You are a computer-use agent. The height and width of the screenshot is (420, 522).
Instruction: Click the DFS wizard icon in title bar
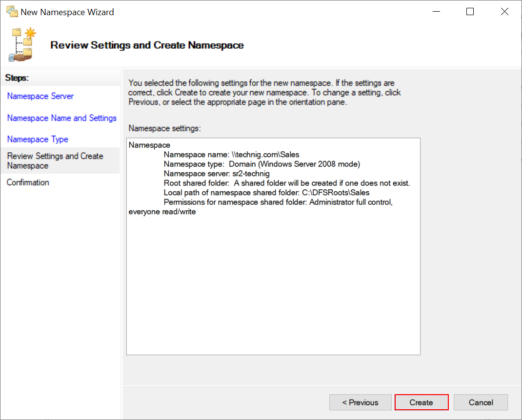(13, 11)
